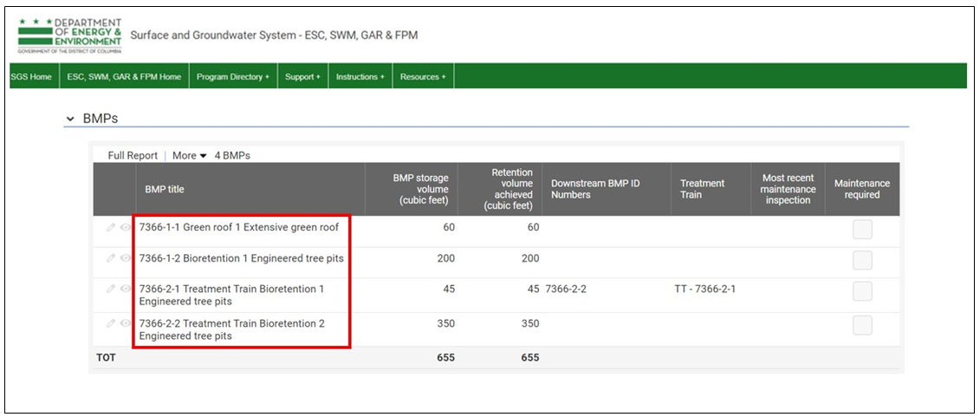Image resolution: width=980 pixels, height=417 pixels.
Task: Open the More dropdown above the table
Action: (189, 156)
